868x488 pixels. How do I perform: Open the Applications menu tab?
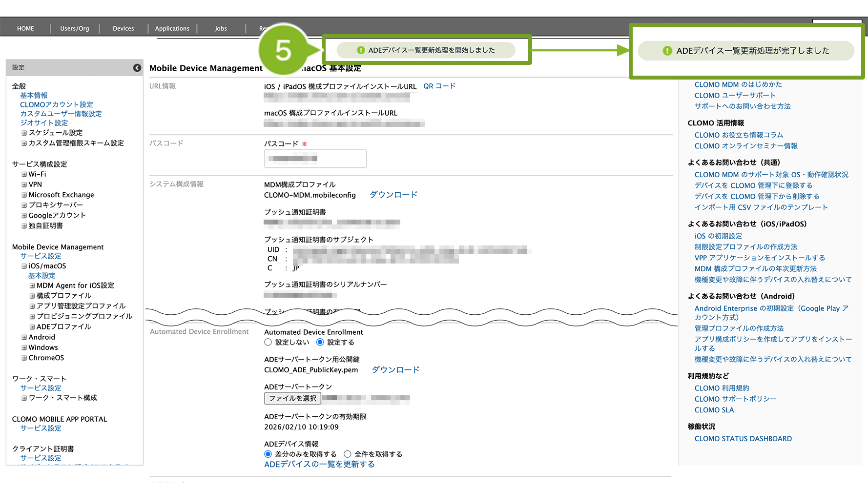[172, 28]
